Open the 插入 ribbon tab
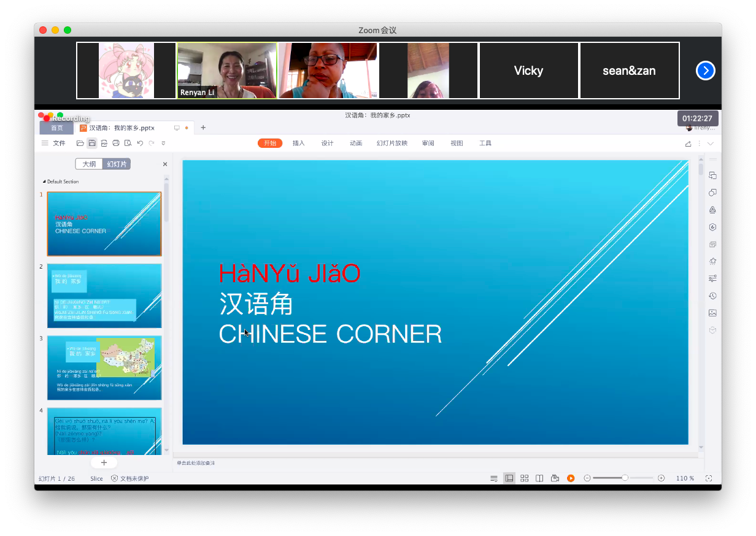This screenshot has width=756, height=536. [298, 144]
